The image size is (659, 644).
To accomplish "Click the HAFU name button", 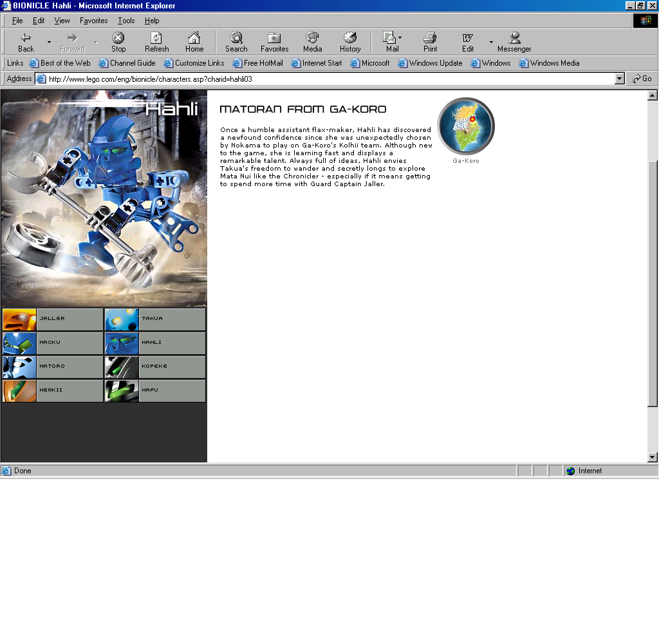I will pos(172,391).
